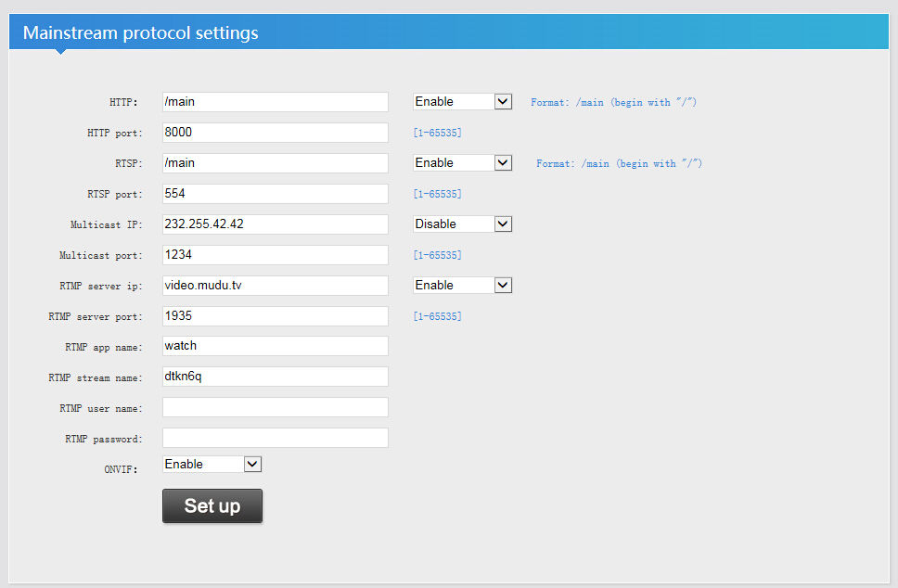Screen dimensions: 898x588
Task: Select the RTMP server port field
Action: click(275, 315)
